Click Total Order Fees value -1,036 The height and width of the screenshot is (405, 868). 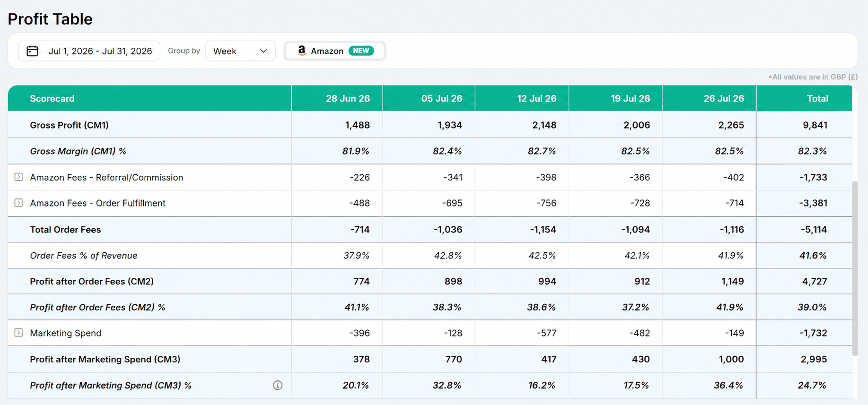[448, 230]
